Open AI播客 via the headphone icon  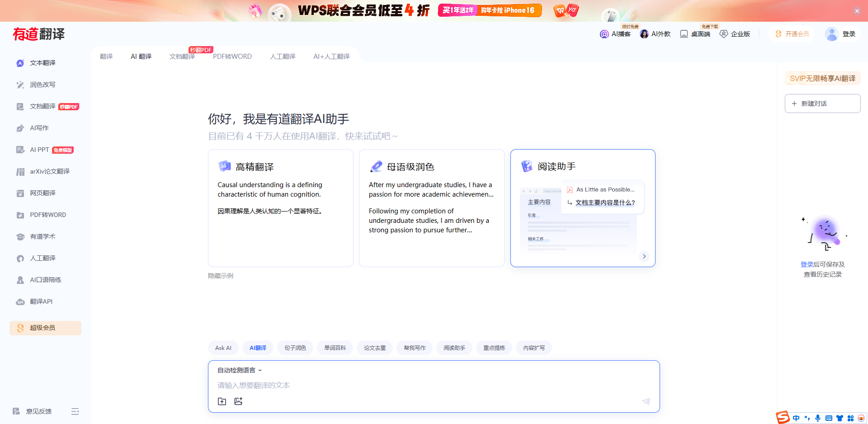coord(604,33)
